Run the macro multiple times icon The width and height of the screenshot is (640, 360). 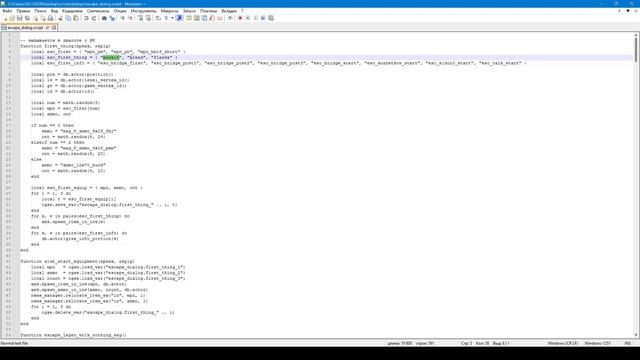pos(263,18)
